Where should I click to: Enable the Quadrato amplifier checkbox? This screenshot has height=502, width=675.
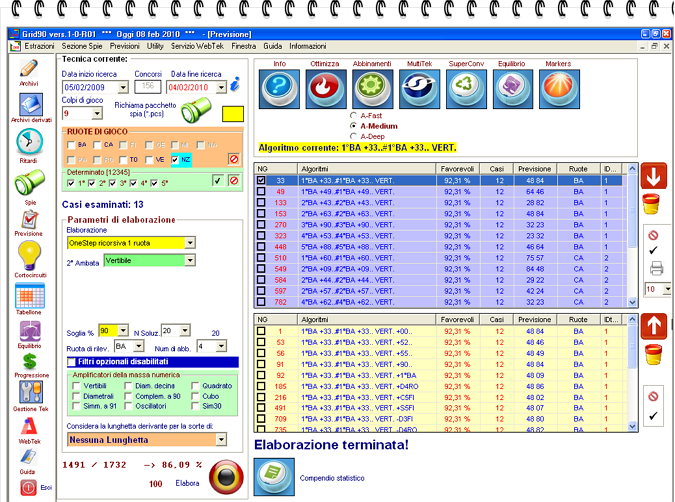coord(195,386)
